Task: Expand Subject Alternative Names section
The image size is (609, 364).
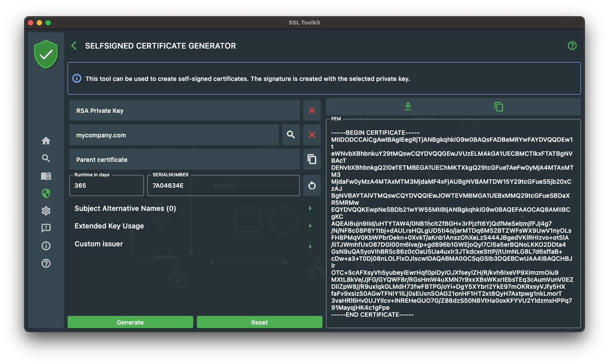Action: 310,209
